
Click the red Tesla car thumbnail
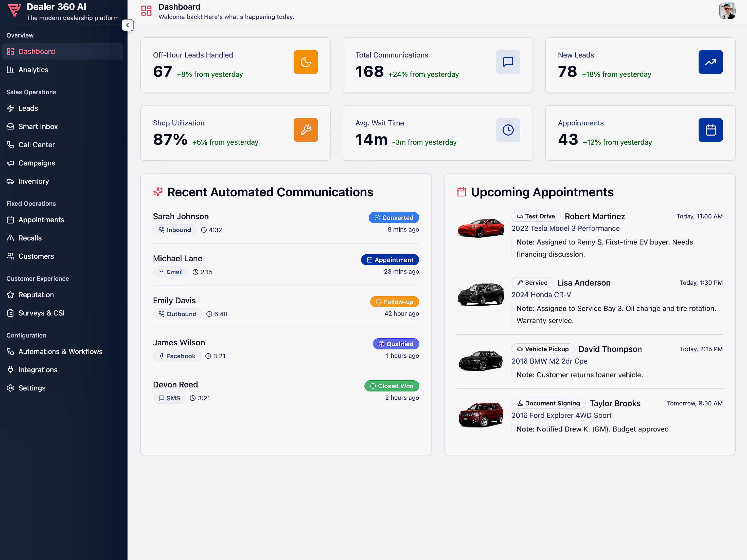[x=480, y=228]
